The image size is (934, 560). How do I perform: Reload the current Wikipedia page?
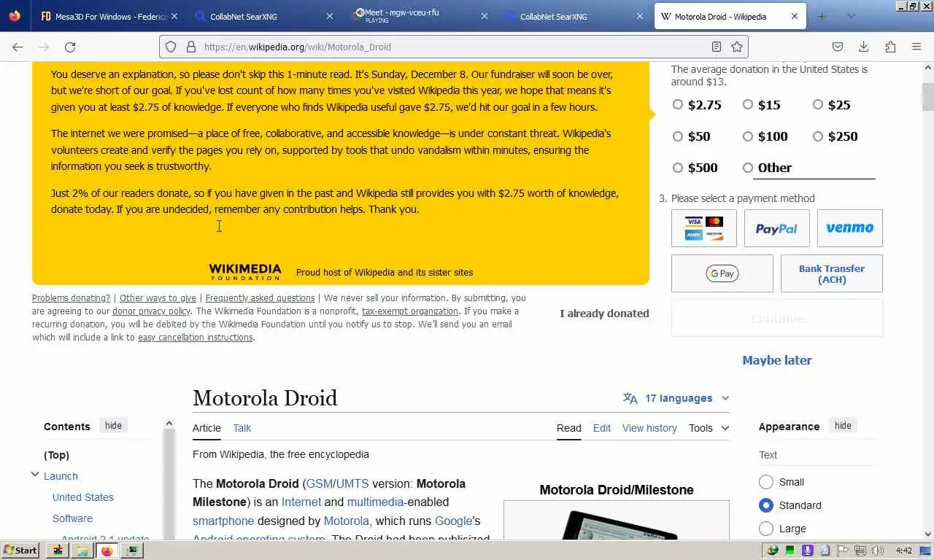point(70,47)
